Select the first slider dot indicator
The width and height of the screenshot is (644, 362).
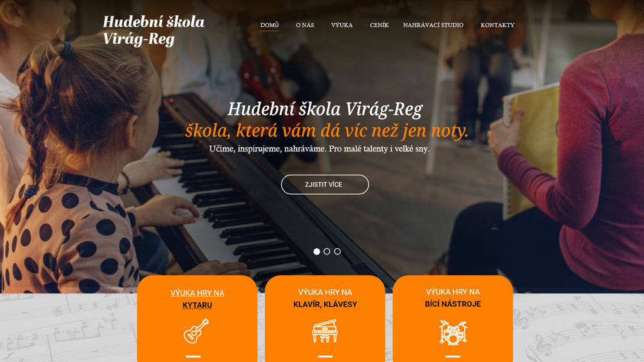[x=317, y=251]
